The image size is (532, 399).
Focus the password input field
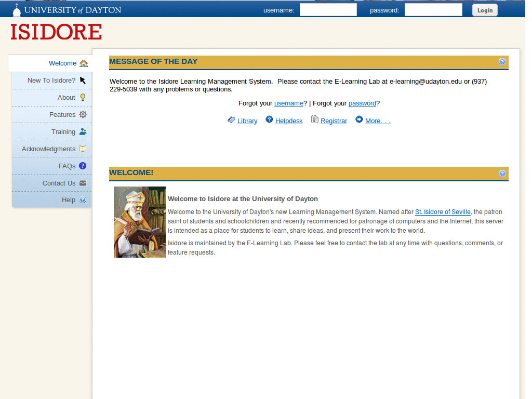tap(433, 10)
